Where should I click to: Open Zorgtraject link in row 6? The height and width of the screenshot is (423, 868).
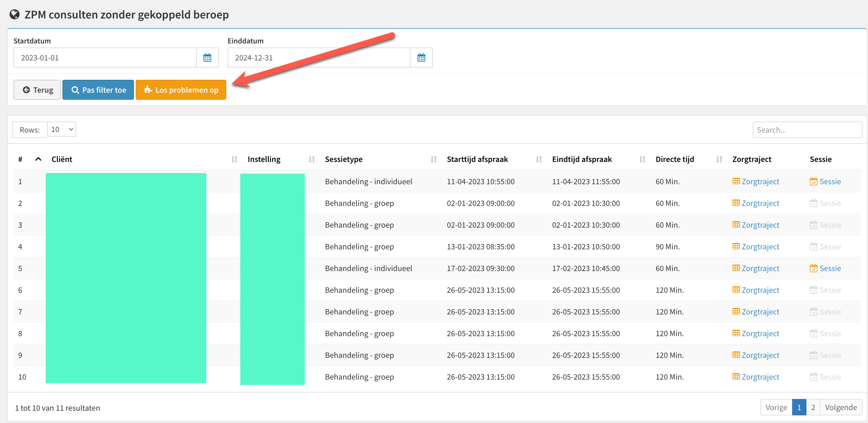tap(760, 290)
